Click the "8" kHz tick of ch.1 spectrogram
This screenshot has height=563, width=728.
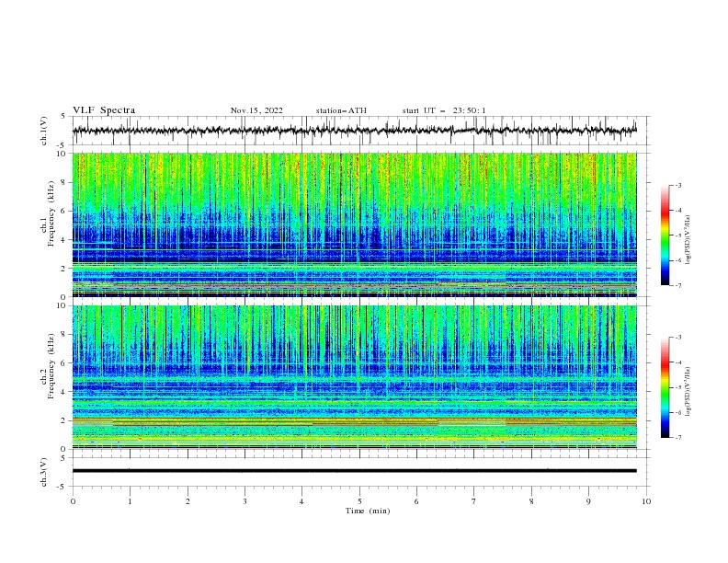point(63,182)
